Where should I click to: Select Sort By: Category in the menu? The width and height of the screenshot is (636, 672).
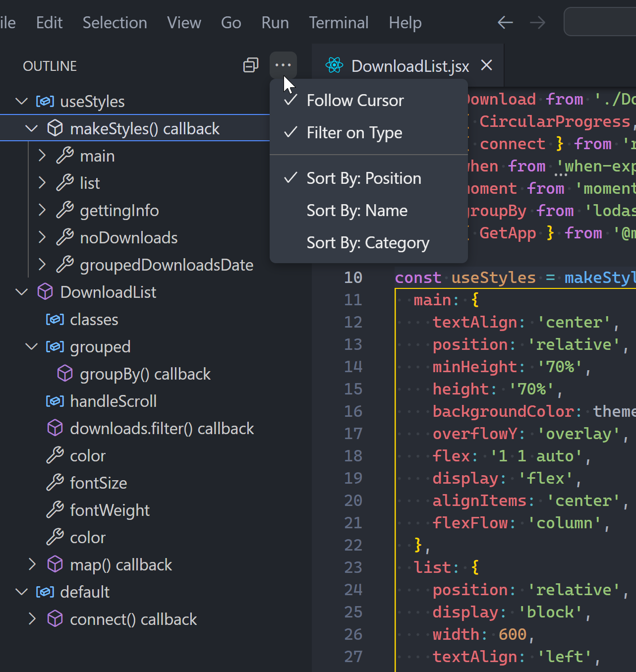point(368,243)
